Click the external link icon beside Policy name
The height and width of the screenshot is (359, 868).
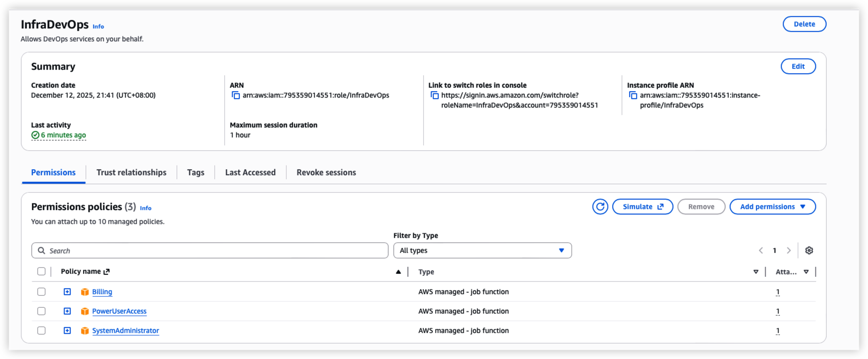[x=106, y=272]
